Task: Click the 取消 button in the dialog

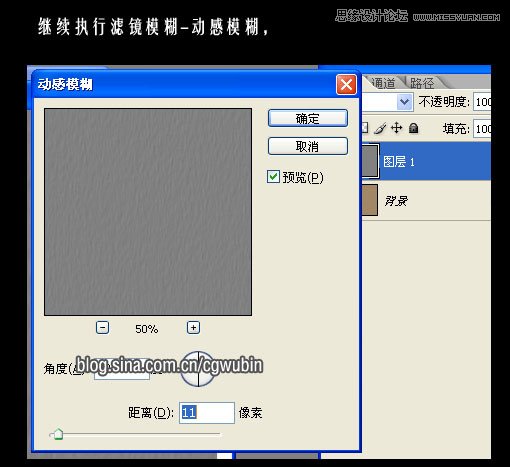Action: pos(308,146)
